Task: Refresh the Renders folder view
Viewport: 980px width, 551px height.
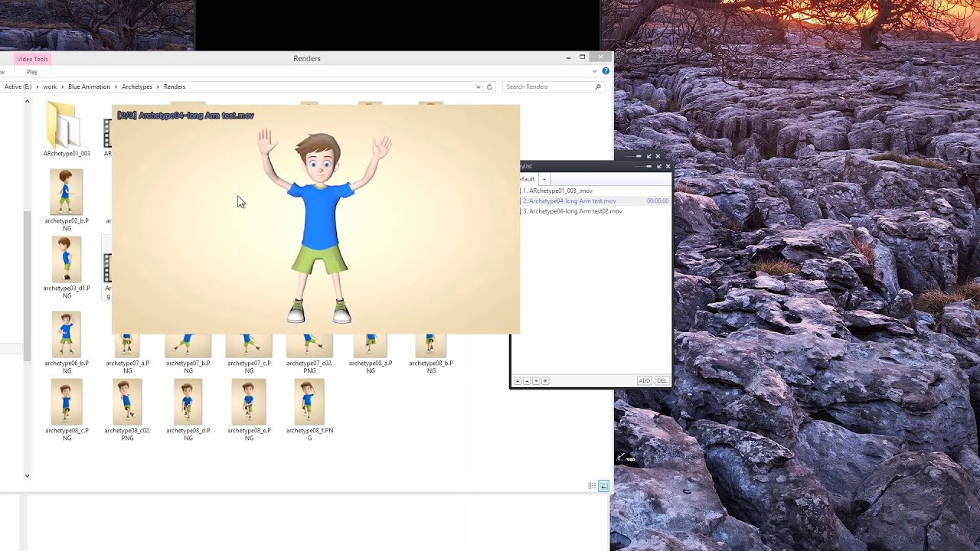Action: point(490,87)
